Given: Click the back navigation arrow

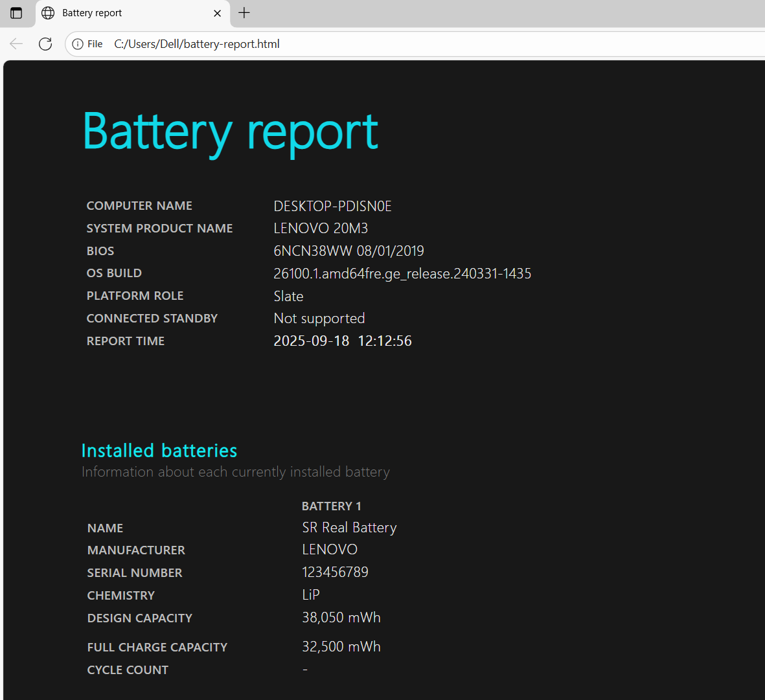Looking at the screenshot, I should coord(16,44).
